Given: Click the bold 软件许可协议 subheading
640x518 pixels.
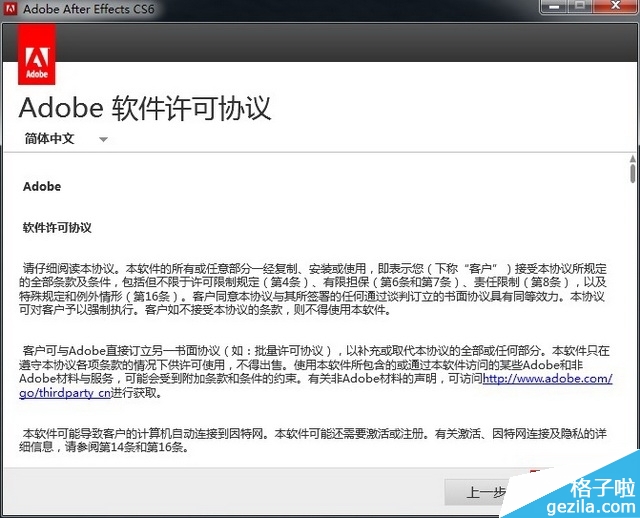Looking at the screenshot, I should click(x=57, y=227).
